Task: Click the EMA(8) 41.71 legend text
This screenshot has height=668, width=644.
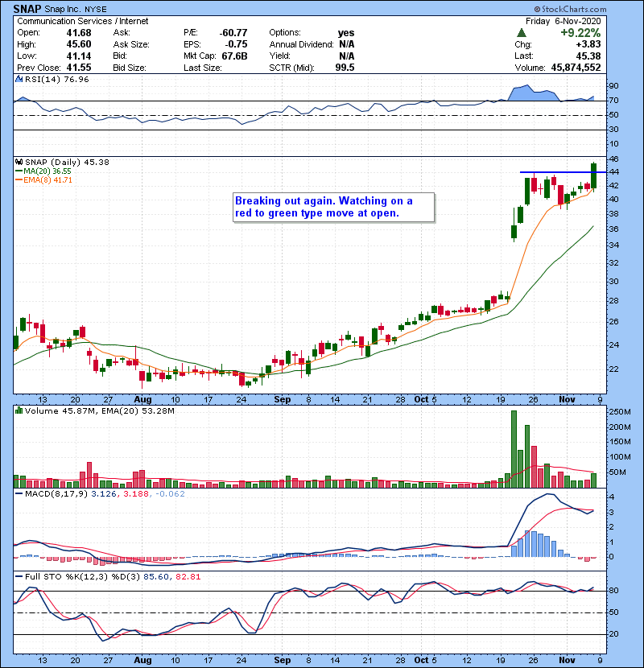Action: (x=47, y=179)
